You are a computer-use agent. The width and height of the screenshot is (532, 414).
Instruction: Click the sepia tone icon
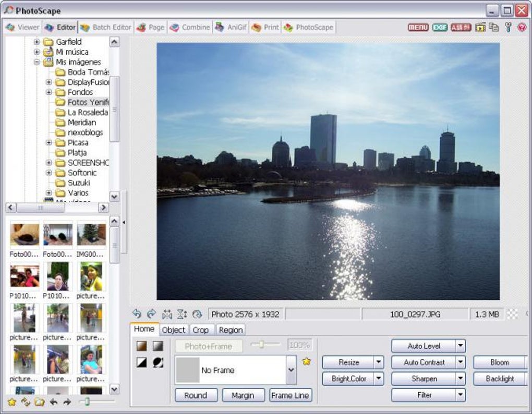click(x=141, y=346)
